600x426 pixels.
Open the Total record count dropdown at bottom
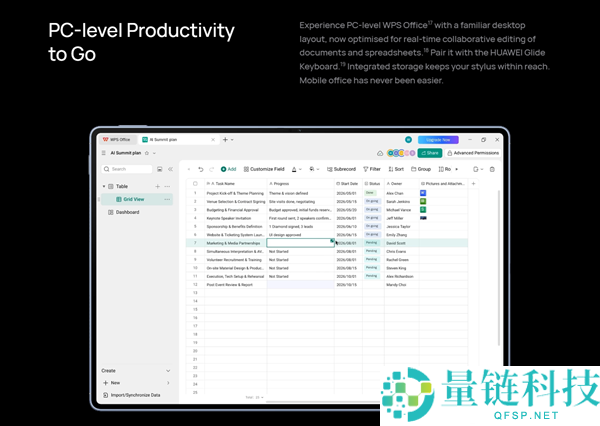point(254,398)
